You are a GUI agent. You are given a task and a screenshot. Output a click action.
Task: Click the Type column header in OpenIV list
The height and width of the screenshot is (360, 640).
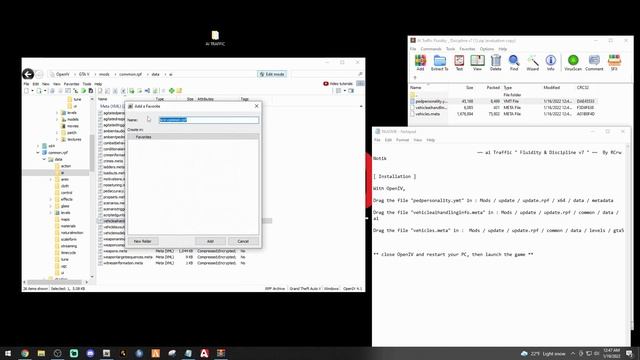click(160, 99)
